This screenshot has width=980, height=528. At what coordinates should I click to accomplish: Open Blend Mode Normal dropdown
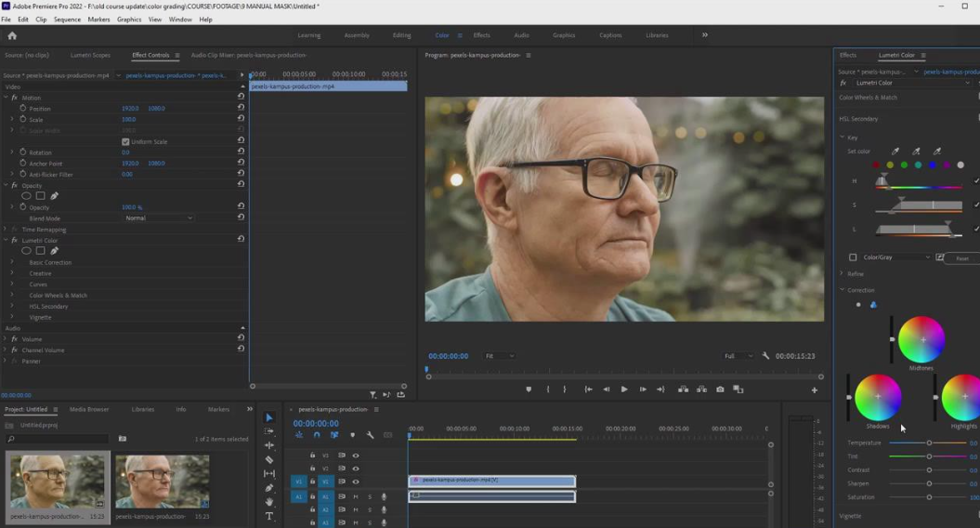159,218
